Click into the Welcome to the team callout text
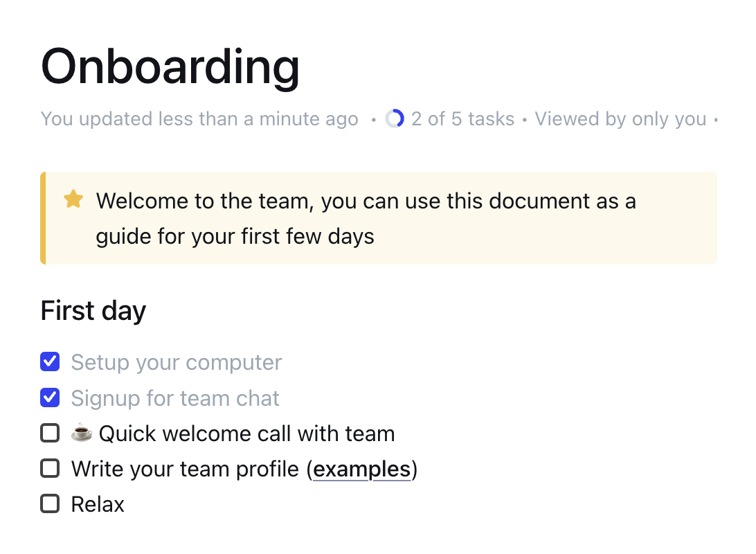This screenshot has height=554, width=756. [366, 218]
